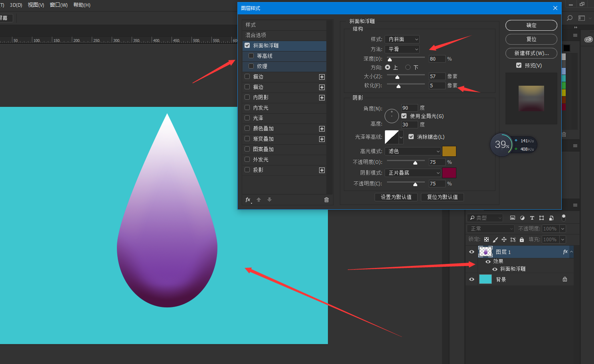Open the search magnifier icon at top right
The image size is (594, 364).
point(570,18)
